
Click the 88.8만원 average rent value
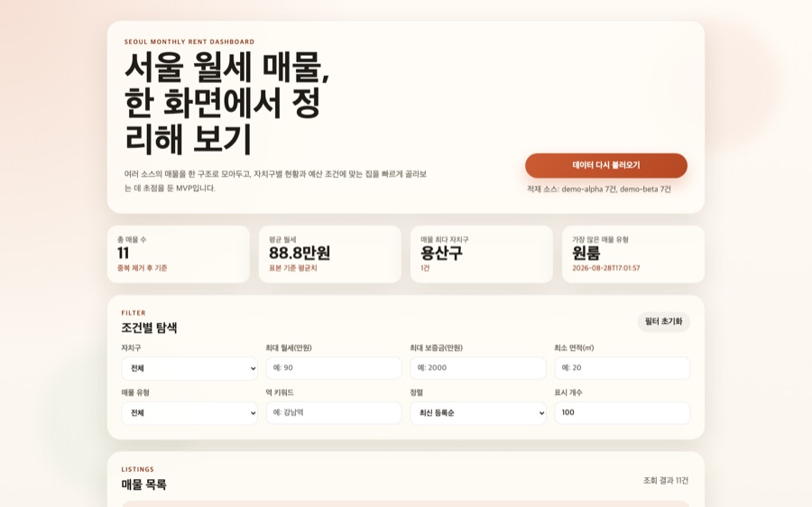pyautogui.click(x=300, y=253)
